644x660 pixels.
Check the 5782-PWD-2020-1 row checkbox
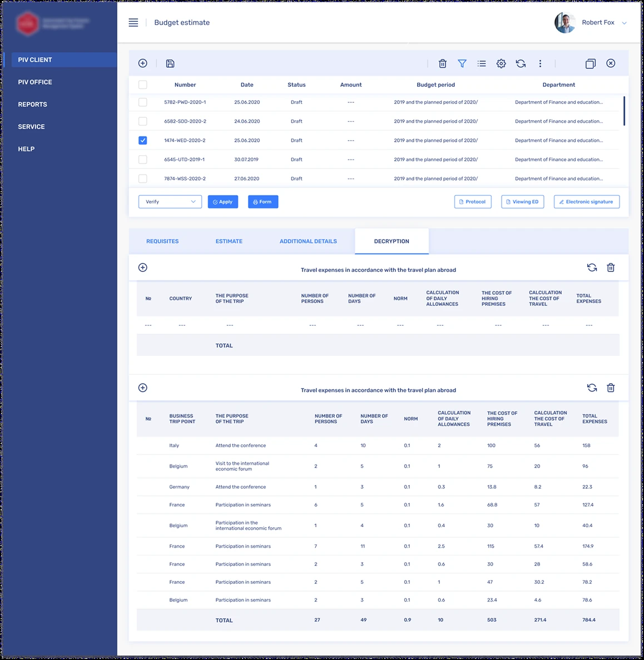pyautogui.click(x=143, y=102)
